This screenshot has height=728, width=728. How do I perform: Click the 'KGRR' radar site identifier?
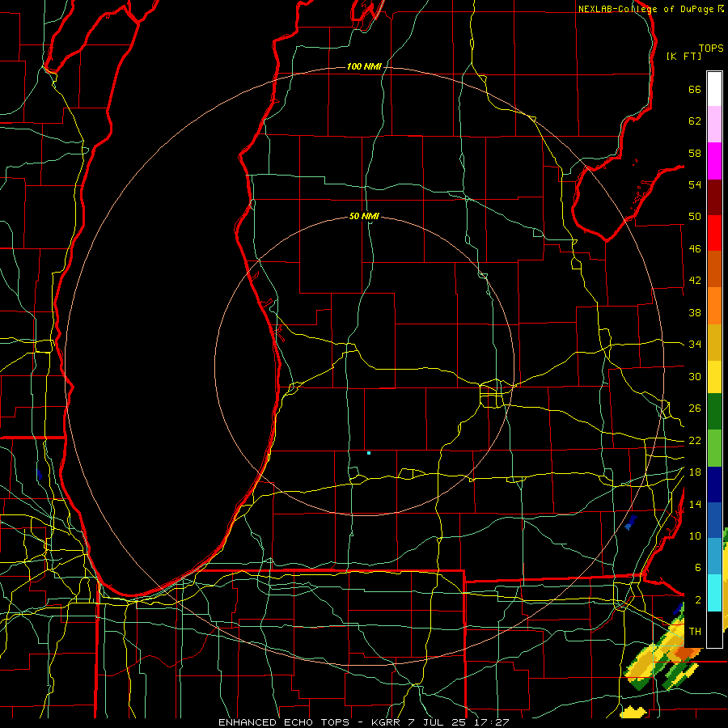point(387,722)
